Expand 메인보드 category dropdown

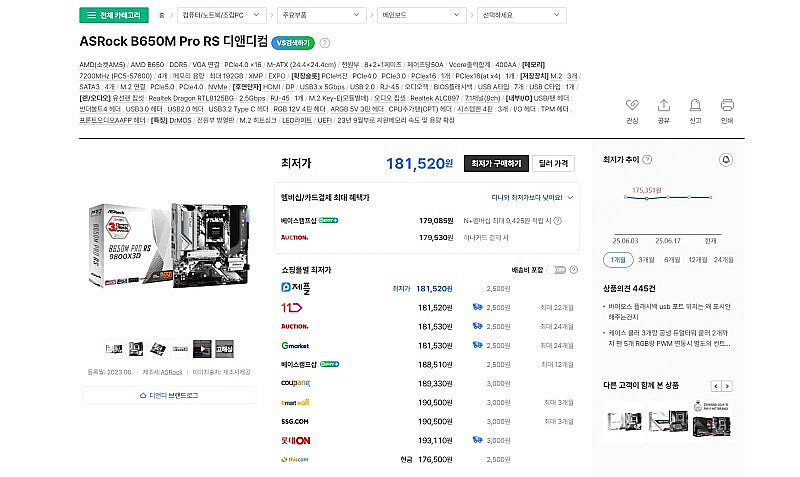tap(421, 15)
